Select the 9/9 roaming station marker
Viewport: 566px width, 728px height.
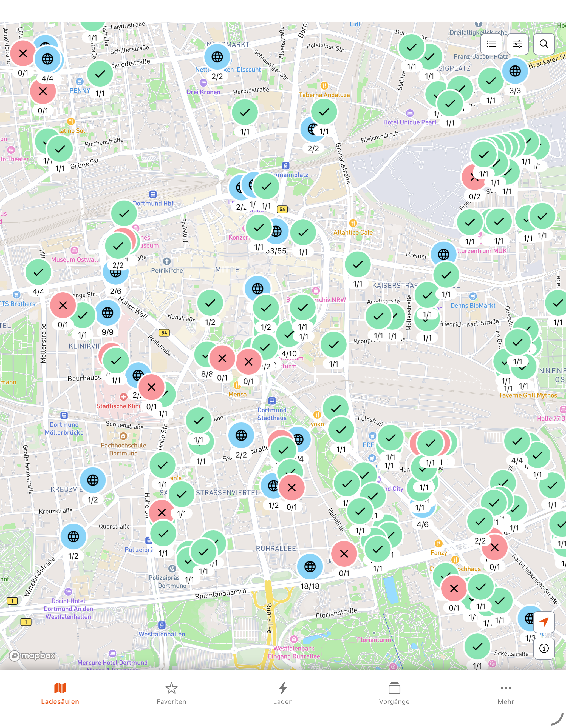[x=107, y=313]
